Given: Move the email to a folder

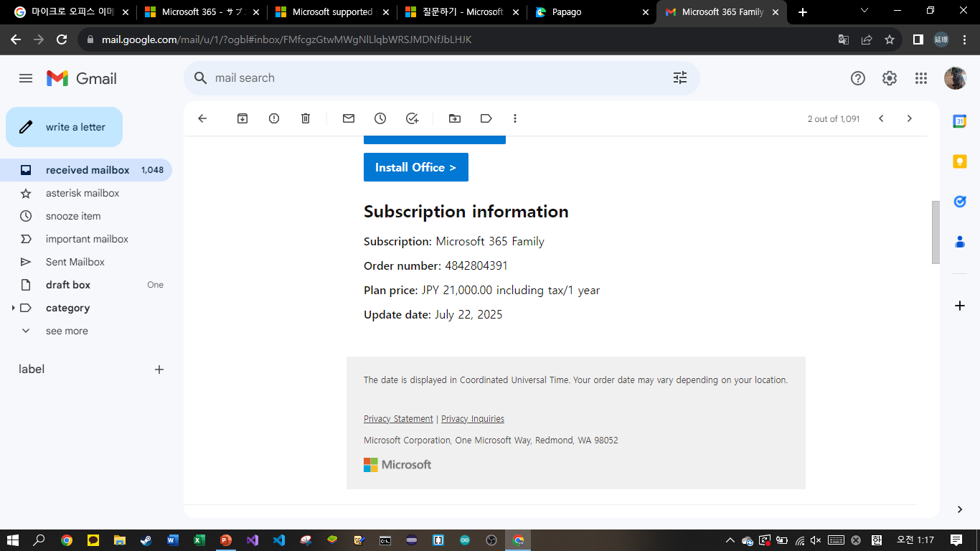Looking at the screenshot, I should coord(455,118).
